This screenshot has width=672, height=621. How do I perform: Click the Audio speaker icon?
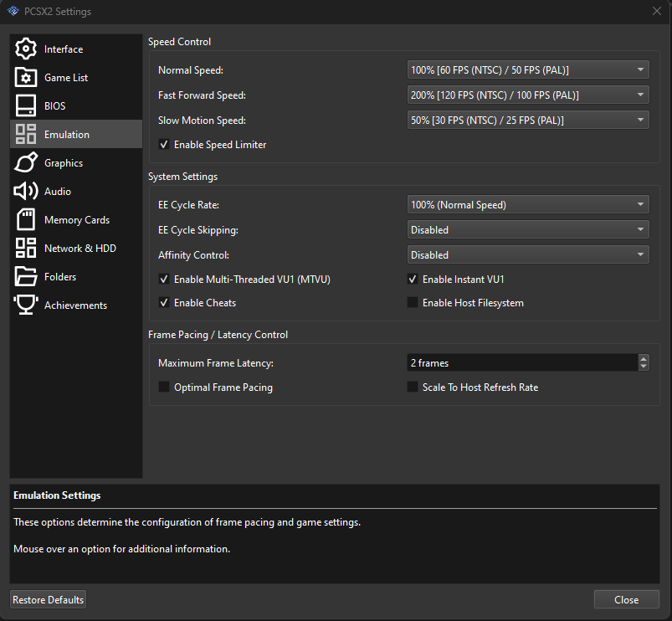click(x=26, y=191)
